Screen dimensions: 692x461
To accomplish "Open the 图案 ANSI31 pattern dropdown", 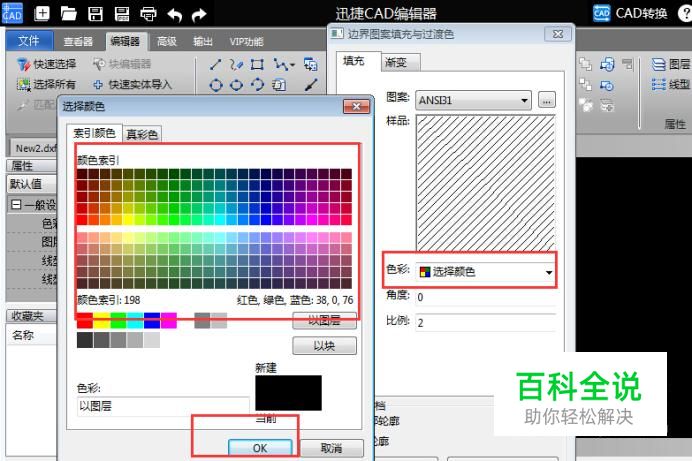I will (x=473, y=100).
